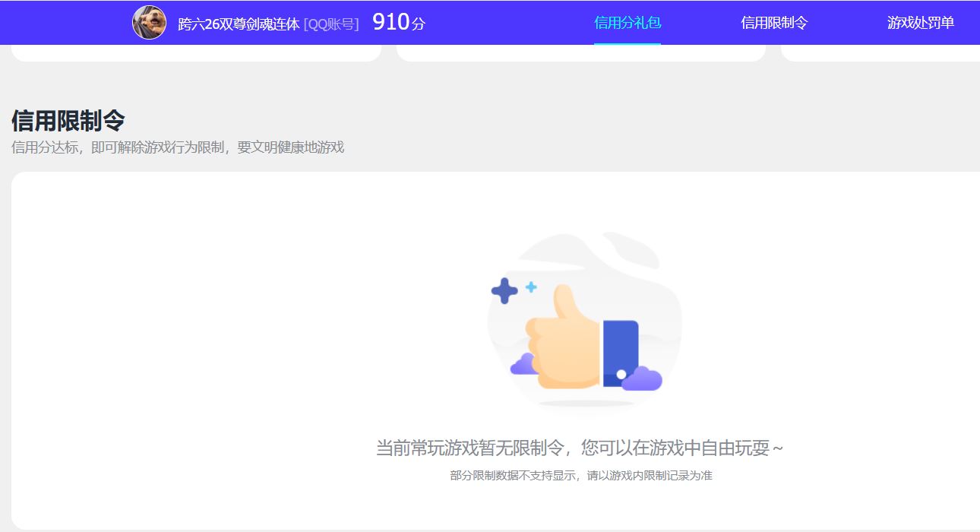Click the leftmost white card at top

(196, 52)
